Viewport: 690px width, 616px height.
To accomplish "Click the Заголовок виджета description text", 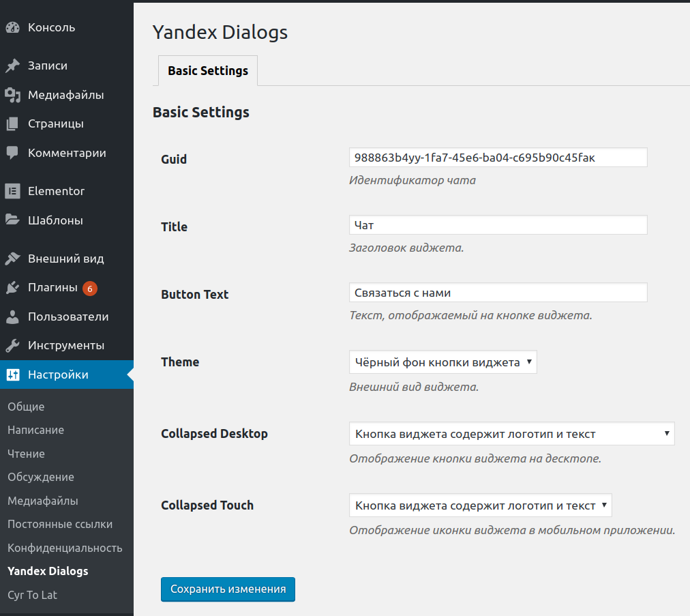I will (406, 248).
